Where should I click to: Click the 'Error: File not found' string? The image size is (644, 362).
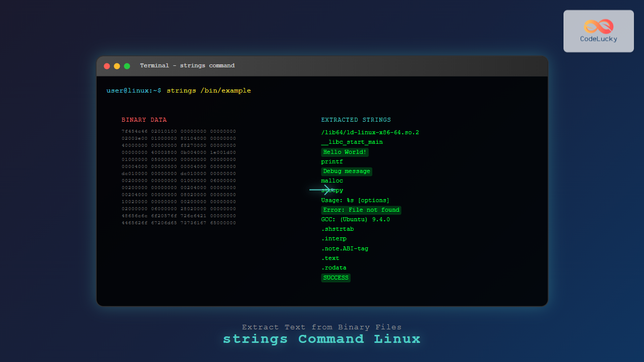pos(361,210)
